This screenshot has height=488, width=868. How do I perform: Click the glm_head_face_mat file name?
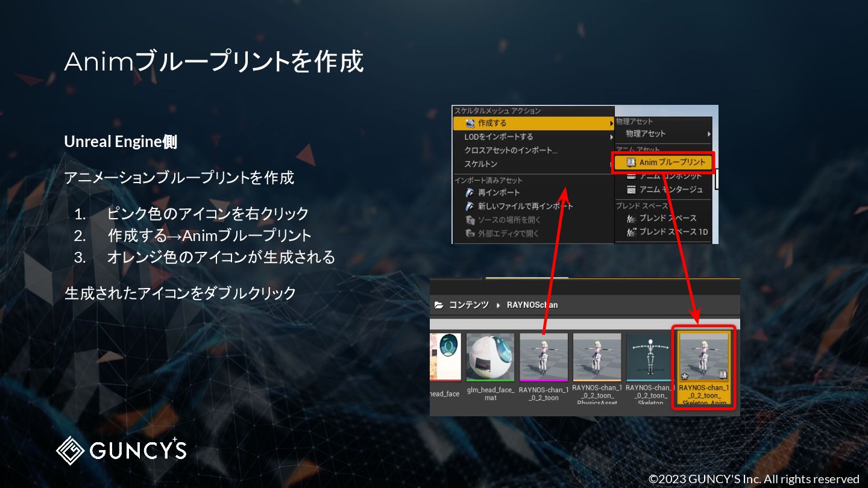click(490, 394)
